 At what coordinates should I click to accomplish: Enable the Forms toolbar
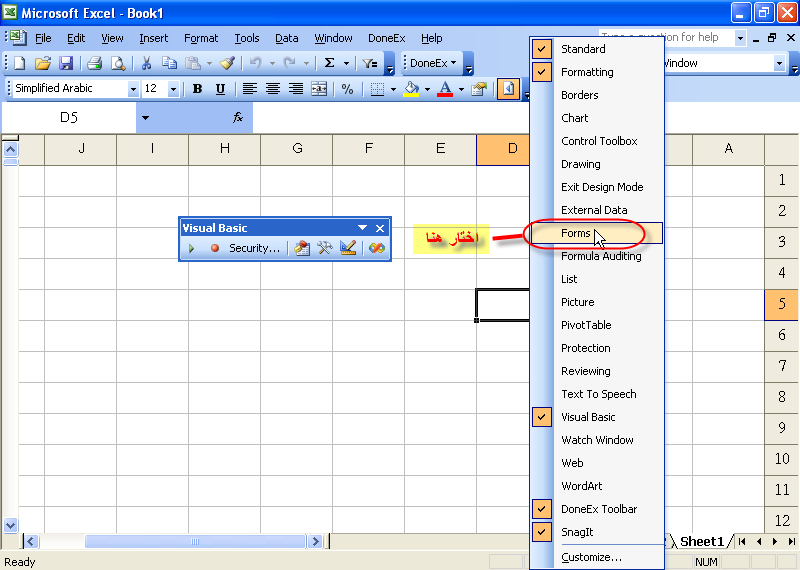click(597, 233)
